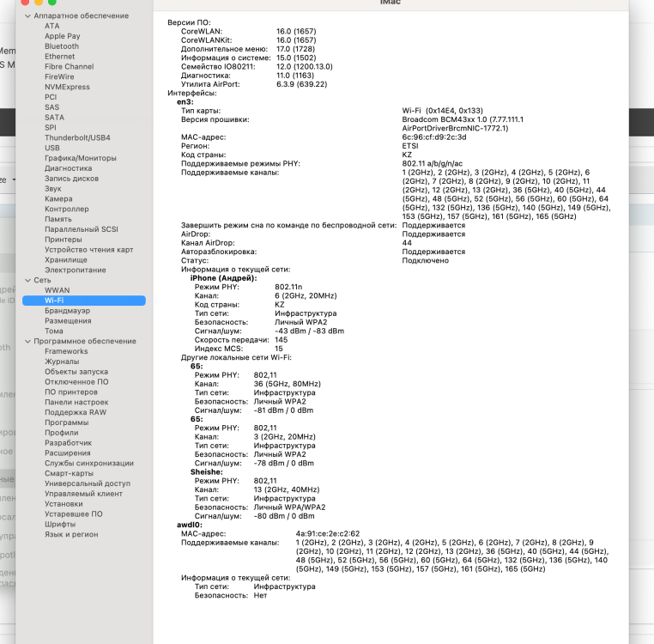The image size is (654, 644).
Task: Select FireWire in sidebar
Action: (x=59, y=76)
